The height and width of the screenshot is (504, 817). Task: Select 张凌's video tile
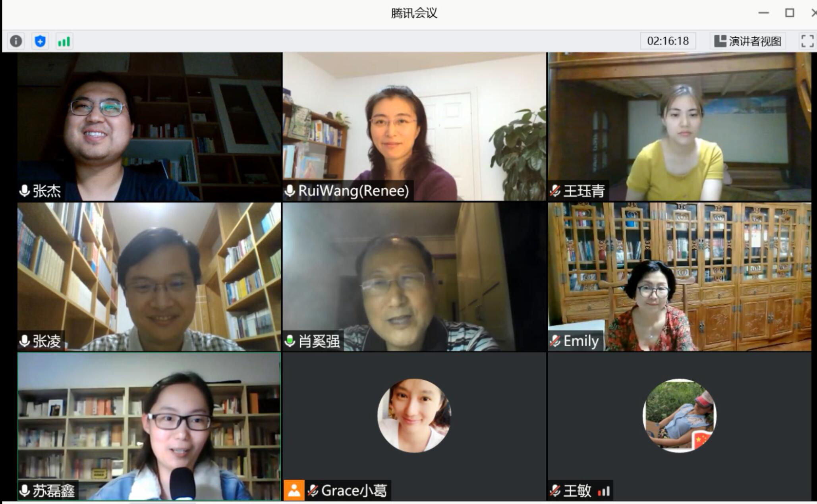click(149, 277)
